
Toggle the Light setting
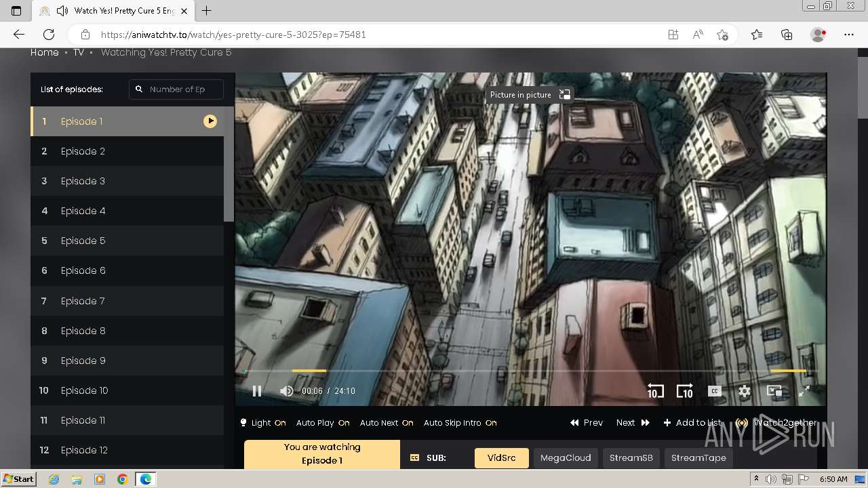pyautogui.click(x=263, y=422)
